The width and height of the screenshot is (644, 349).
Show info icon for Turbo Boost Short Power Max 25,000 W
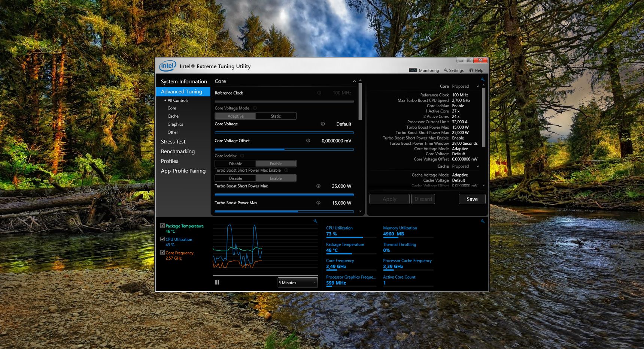tap(318, 186)
